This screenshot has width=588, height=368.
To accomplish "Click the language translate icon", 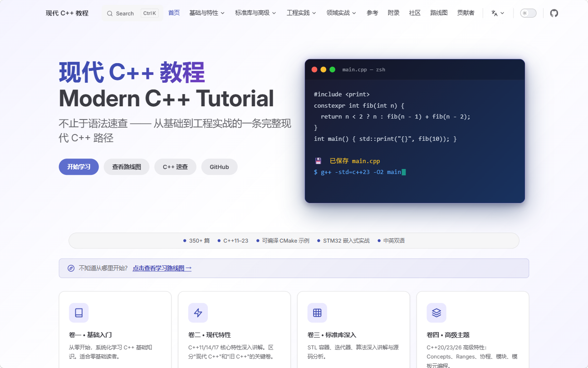I will [495, 13].
